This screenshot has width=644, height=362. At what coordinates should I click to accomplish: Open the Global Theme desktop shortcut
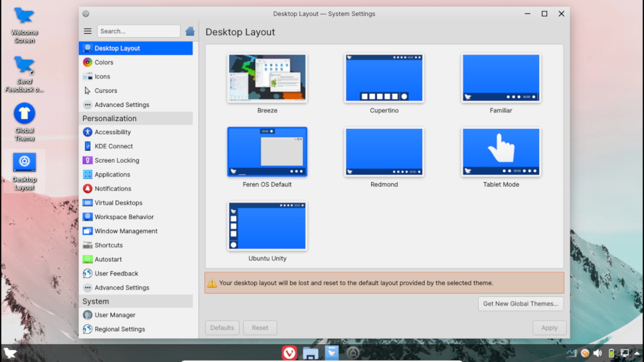[24, 122]
